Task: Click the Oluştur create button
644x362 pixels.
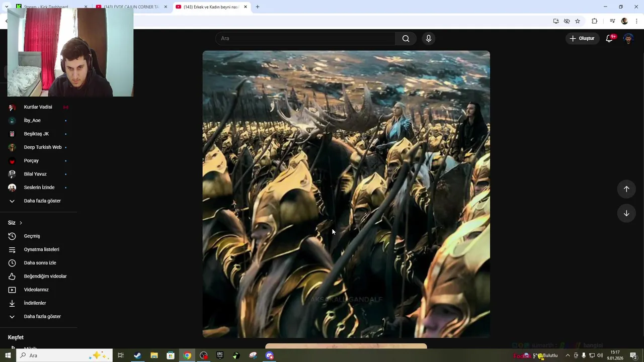Action: (x=582, y=38)
